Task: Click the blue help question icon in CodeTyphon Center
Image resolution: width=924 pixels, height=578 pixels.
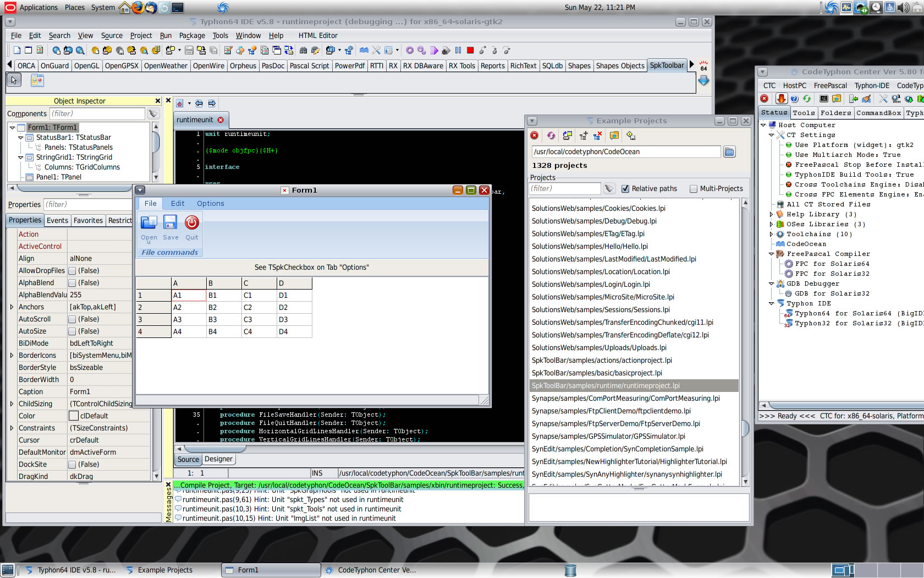Action: click(x=794, y=99)
